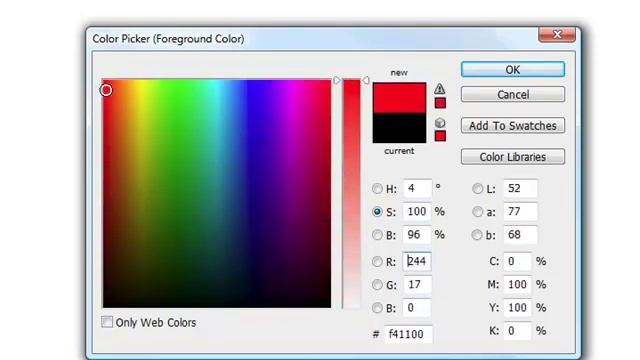Click the H hue value field
This screenshot has width=640, height=360.
tap(417, 188)
